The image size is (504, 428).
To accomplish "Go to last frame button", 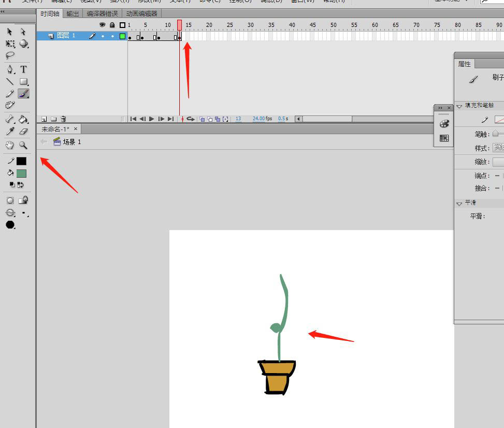I will pos(171,119).
